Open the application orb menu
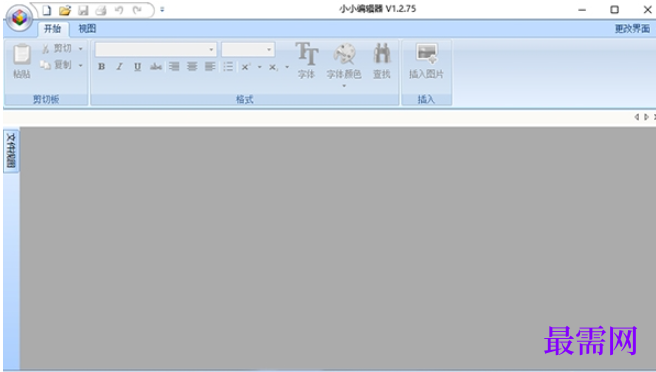656x372 pixels. click(x=19, y=18)
